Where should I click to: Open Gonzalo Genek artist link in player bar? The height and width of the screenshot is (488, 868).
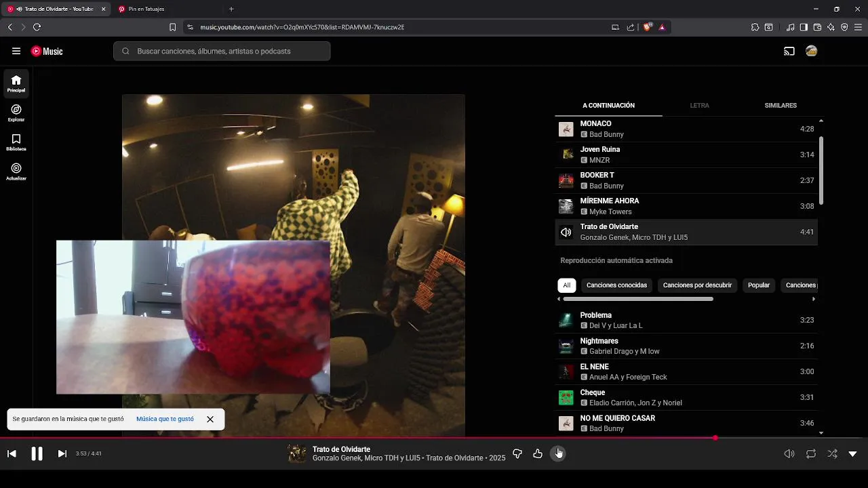click(x=337, y=458)
